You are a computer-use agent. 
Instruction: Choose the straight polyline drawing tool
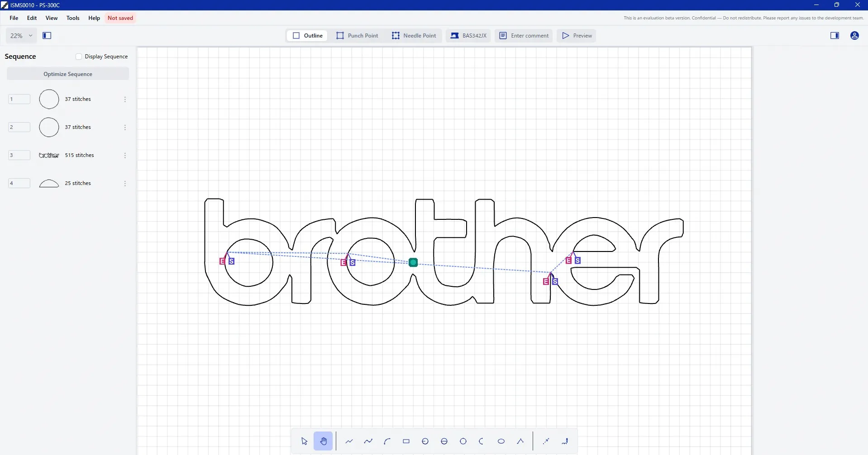pyautogui.click(x=349, y=441)
